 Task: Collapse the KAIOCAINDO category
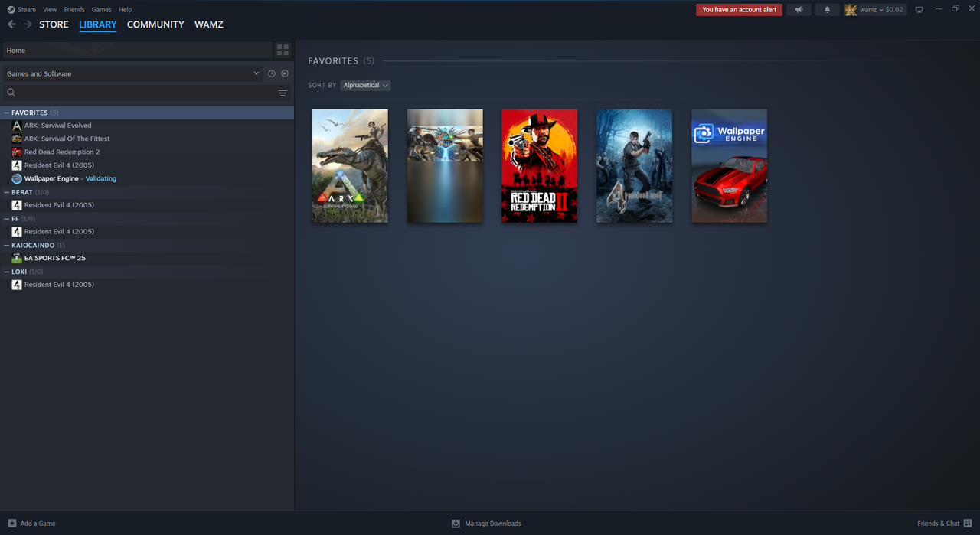[7, 245]
